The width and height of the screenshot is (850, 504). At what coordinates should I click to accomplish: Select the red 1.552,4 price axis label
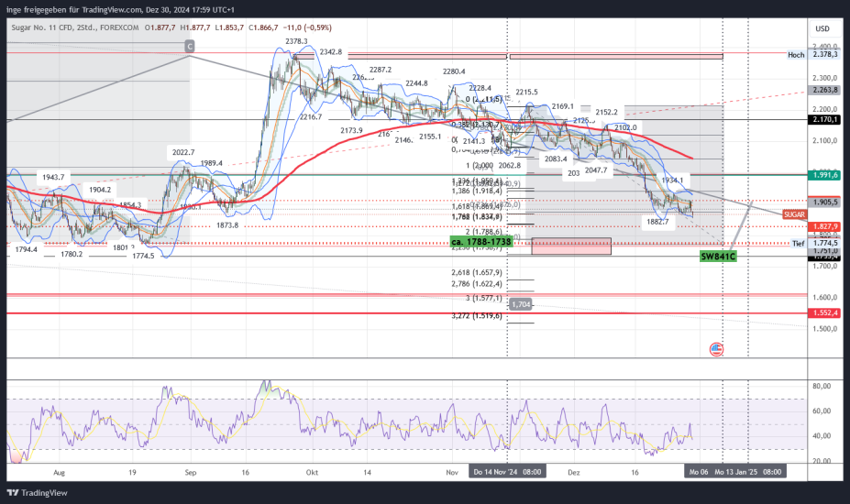pyautogui.click(x=826, y=312)
